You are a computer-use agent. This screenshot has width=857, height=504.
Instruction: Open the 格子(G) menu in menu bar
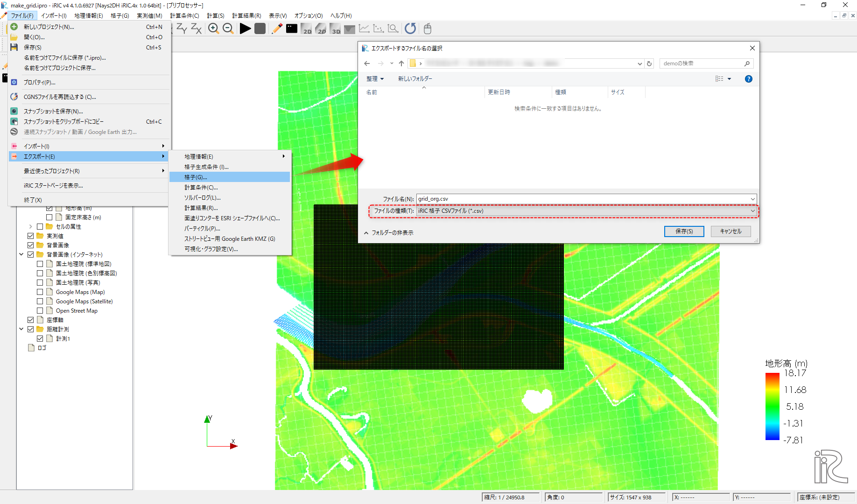119,16
